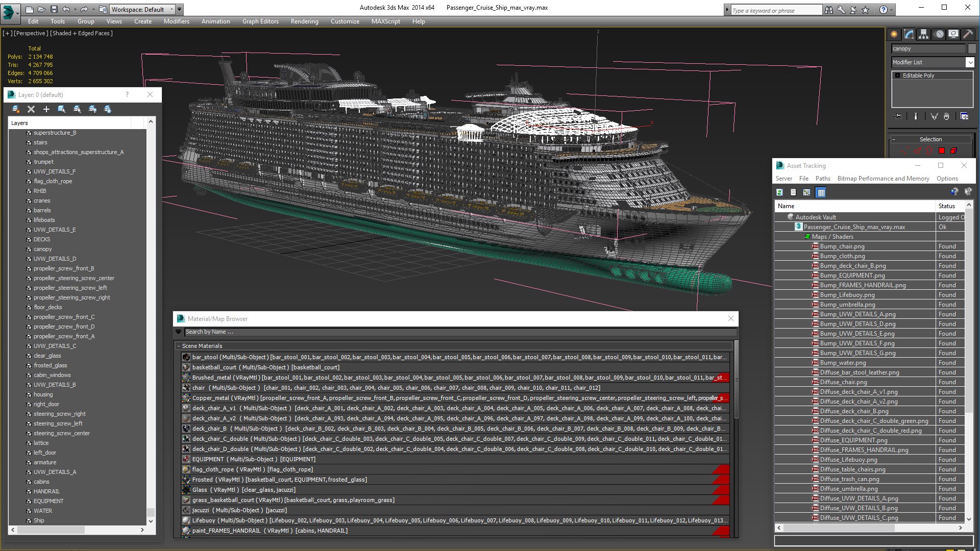Click [Shaded + Edged Faces] viewport label

(x=82, y=33)
